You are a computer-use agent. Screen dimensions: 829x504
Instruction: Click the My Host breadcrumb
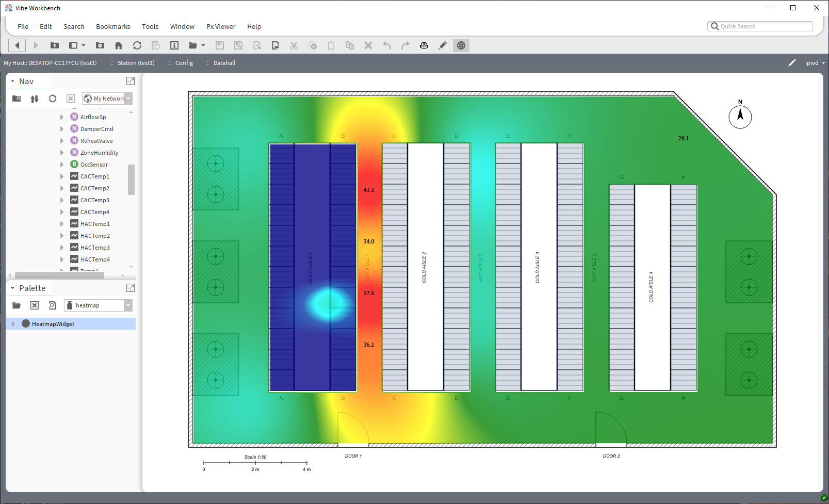pos(50,63)
